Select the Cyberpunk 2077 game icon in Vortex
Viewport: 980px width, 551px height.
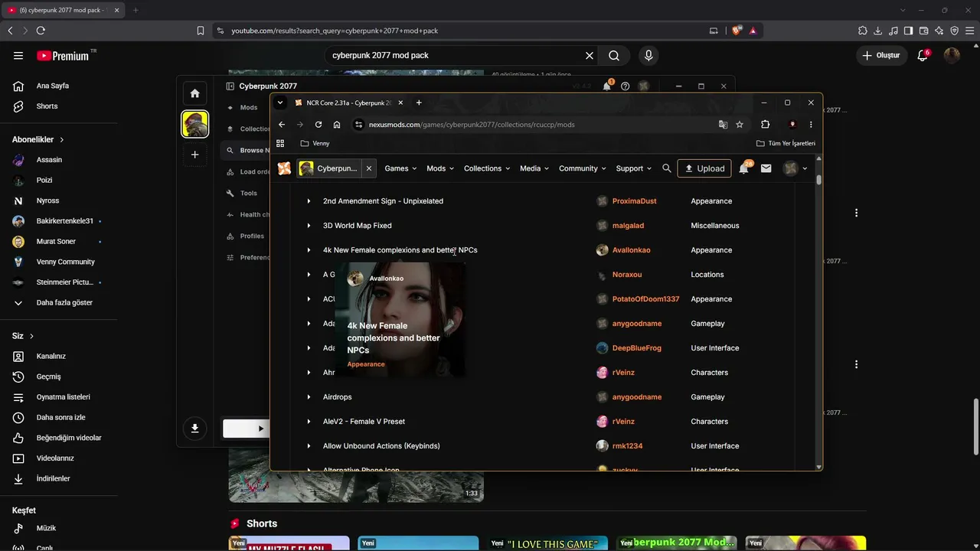[x=194, y=124]
